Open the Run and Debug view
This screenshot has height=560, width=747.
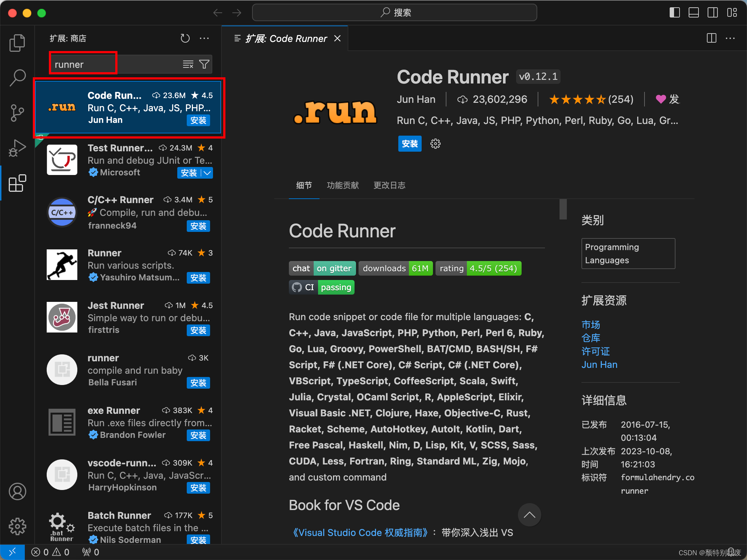[17, 148]
